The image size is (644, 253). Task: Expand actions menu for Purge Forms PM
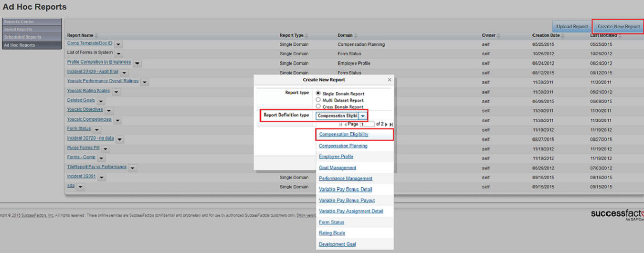tap(106, 148)
